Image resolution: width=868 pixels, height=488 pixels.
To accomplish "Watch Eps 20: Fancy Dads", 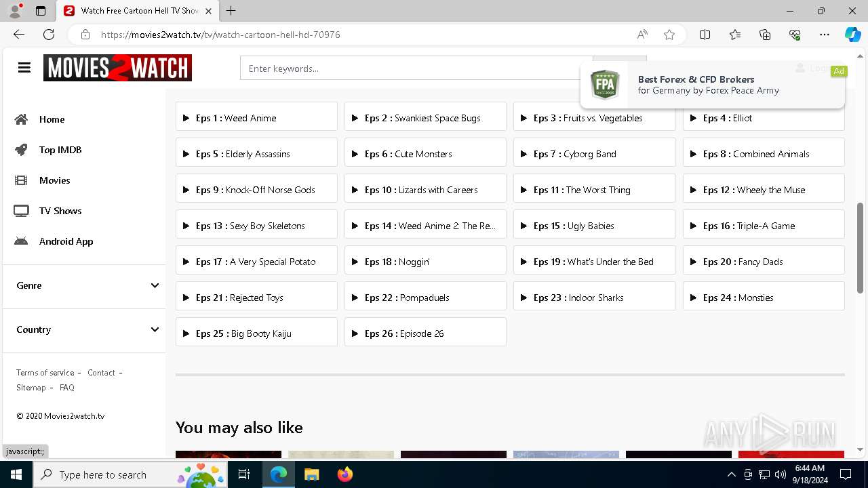I will pyautogui.click(x=764, y=262).
